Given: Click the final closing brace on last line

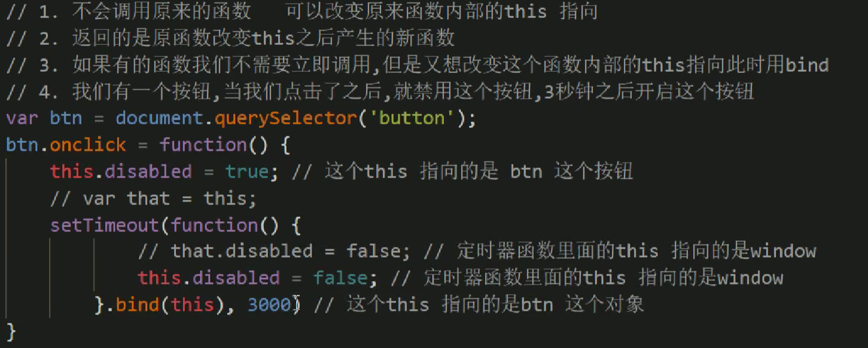Looking at the screenshot, I should [x=11, y=331].
